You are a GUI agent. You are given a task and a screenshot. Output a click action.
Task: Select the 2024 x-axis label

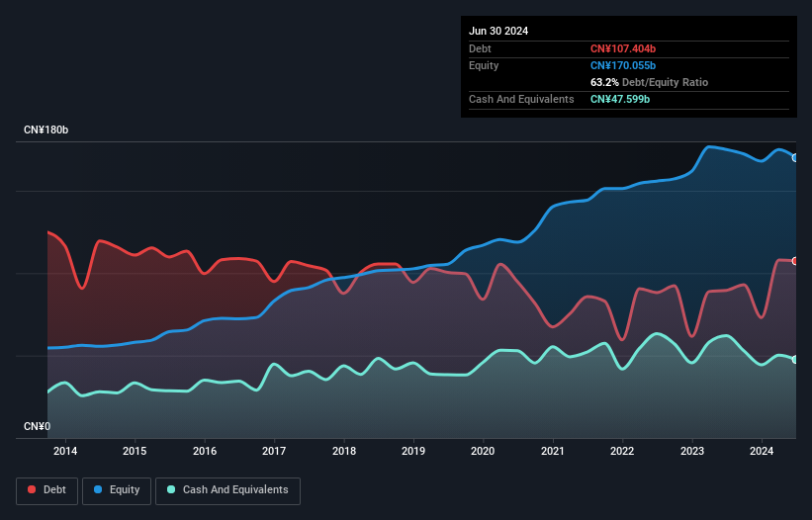tap(762, 451)
